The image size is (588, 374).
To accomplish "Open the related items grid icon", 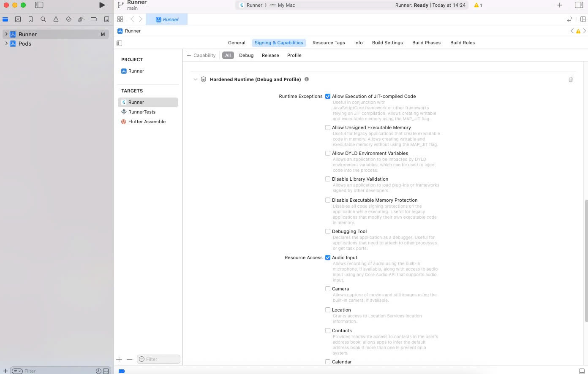I will pos(120,19).
